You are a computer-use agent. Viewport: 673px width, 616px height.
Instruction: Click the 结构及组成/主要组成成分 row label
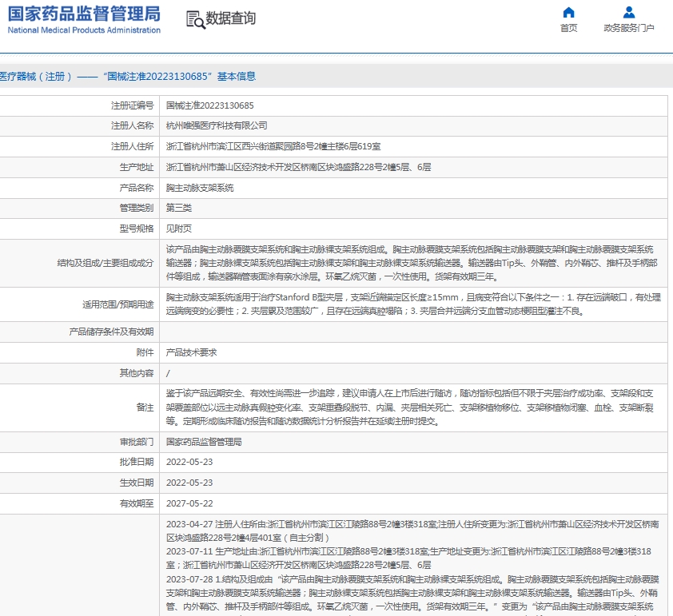(x=106, y=263)
